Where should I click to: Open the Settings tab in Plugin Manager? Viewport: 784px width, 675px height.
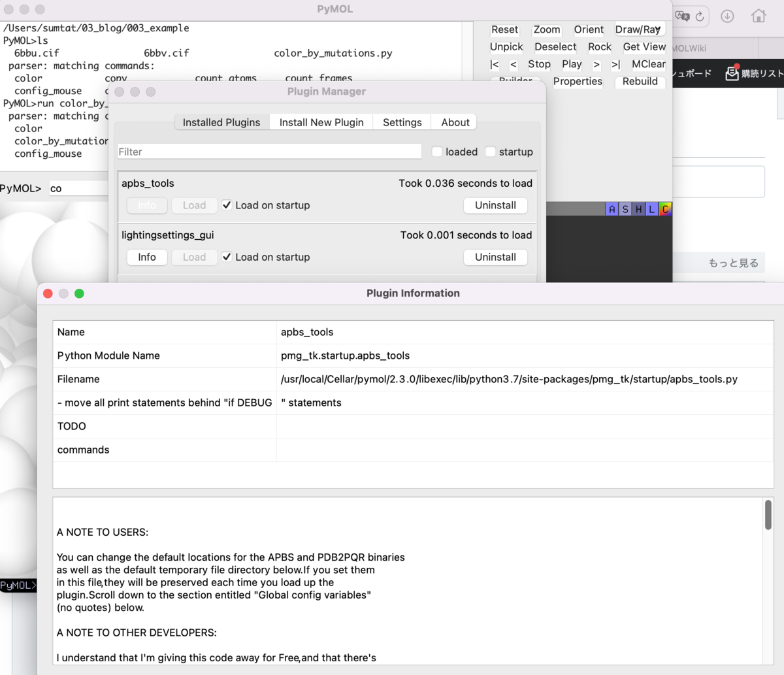tap(402, 122)
